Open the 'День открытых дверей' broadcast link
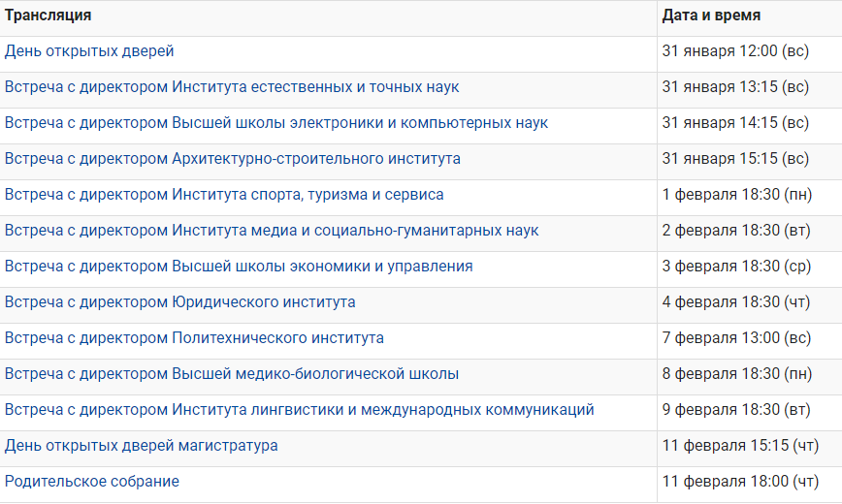The height and width of the screenshot is (504, 842). pos(89,51)
